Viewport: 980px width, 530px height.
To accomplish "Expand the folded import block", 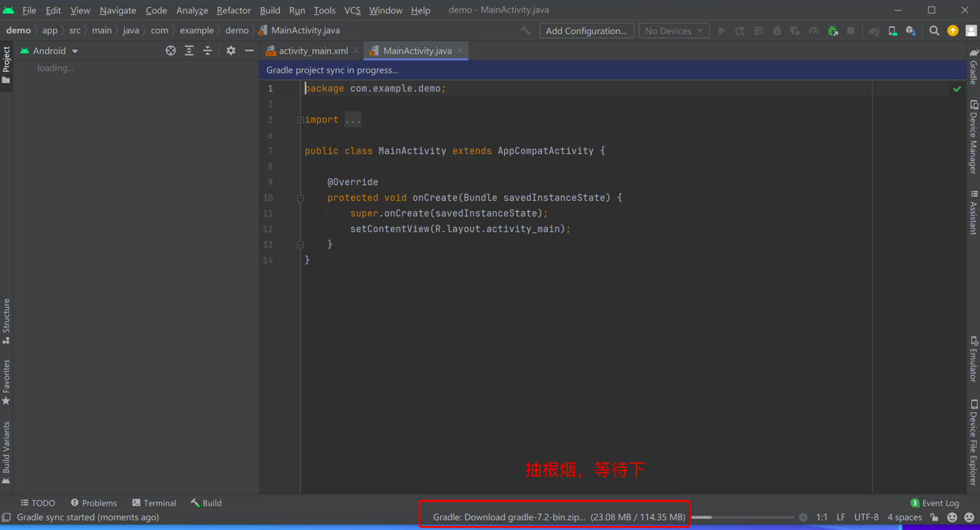I will 300,120.
